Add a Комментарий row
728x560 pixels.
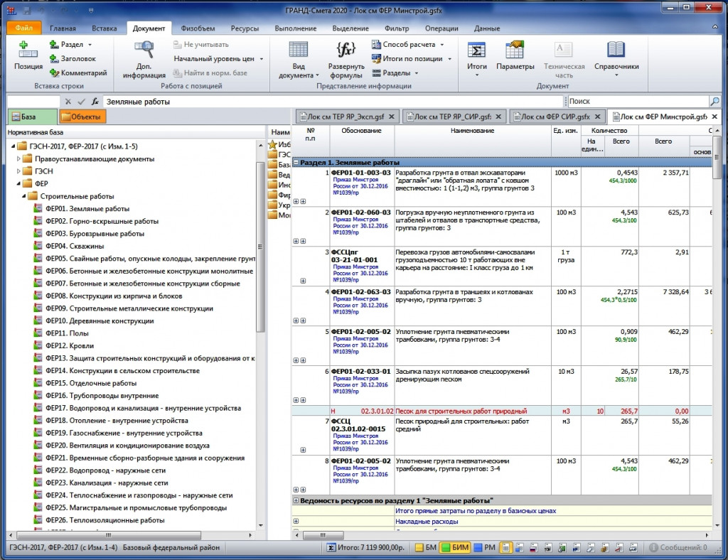tap(78, 72)
